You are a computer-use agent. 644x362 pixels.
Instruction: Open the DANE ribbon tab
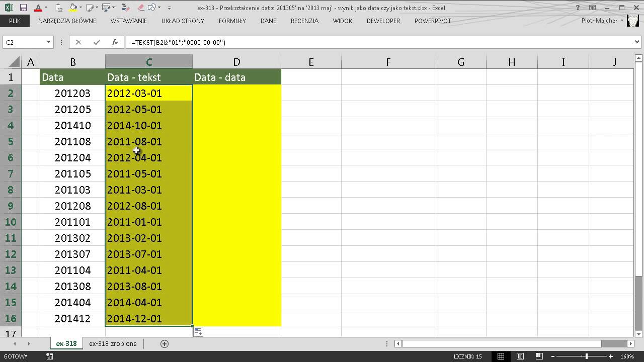(x=268, y=21)
